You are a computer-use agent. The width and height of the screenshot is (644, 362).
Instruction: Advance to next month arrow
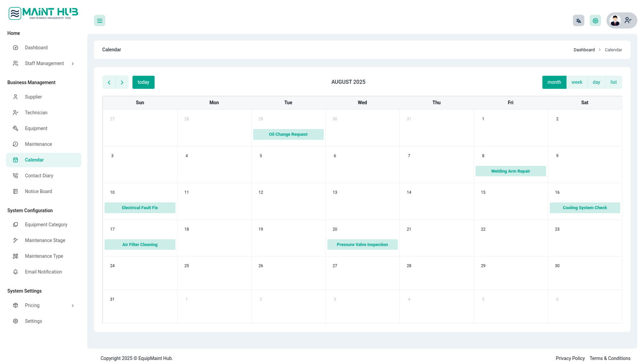[x=122, y=82]
